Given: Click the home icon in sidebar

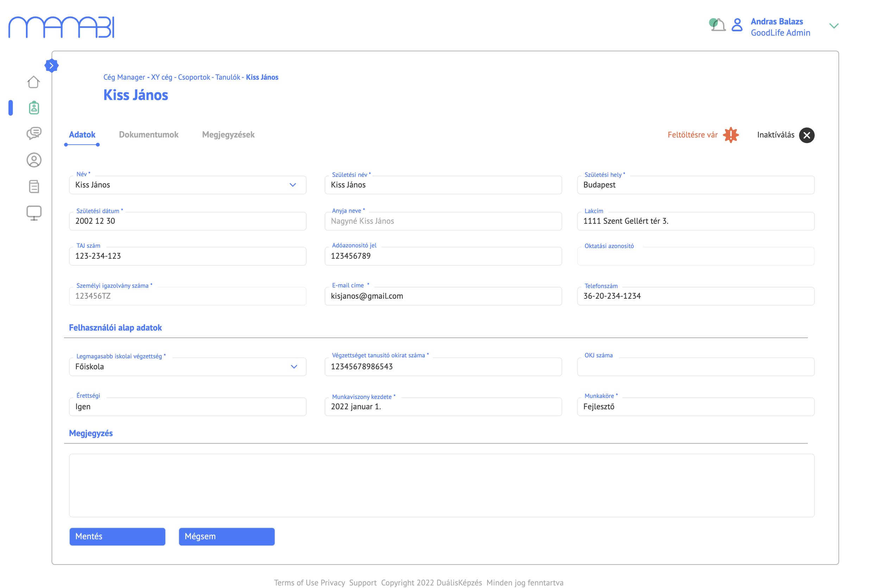Looking at the screenshot, I should pos(33,82).
